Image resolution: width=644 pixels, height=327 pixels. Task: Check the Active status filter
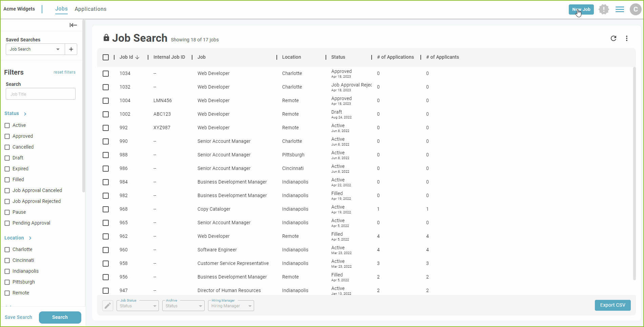(x=7, y=126)
